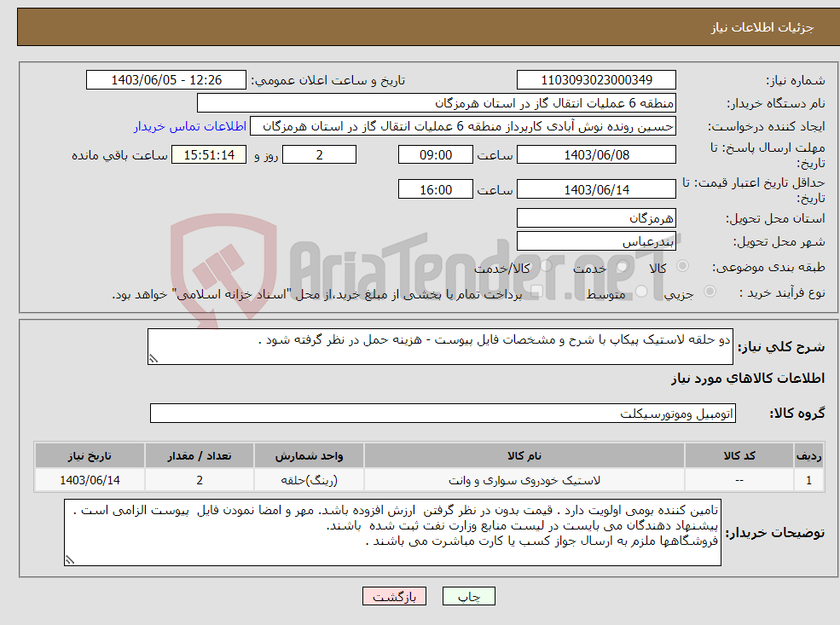Click the description box resize handle
Viewport: 840px width, 625px height.
pyautogui.click(x=154, y=359)
